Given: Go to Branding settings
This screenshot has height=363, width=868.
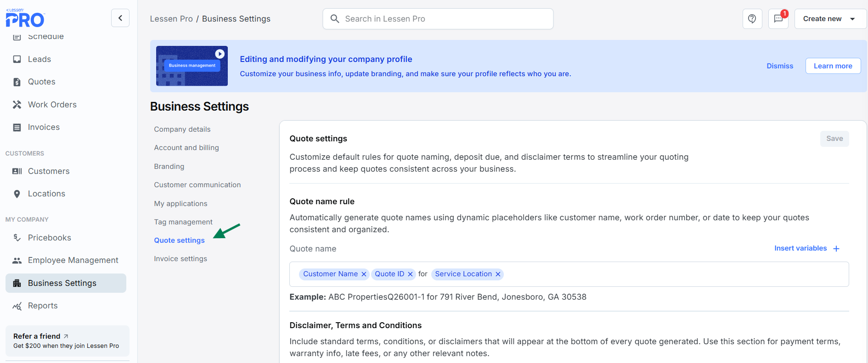Looking at the screenshot, I should tap(169, 167).
